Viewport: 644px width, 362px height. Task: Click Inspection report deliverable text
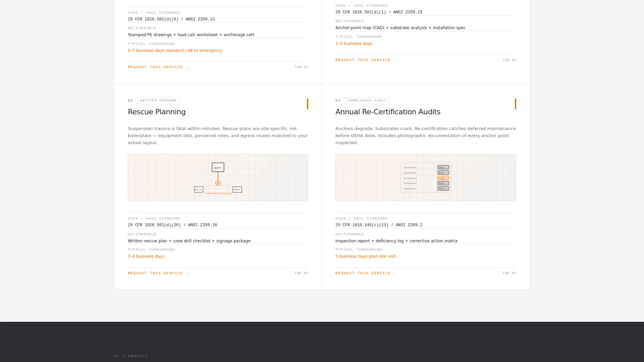pyautogui.click(x=396, y=241)
